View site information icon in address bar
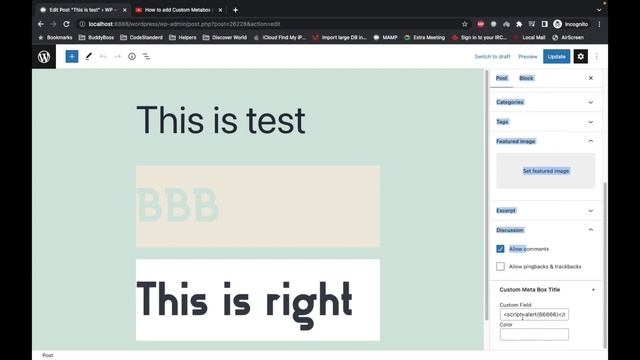Screen dimensions: 640x360 point(82,24)
